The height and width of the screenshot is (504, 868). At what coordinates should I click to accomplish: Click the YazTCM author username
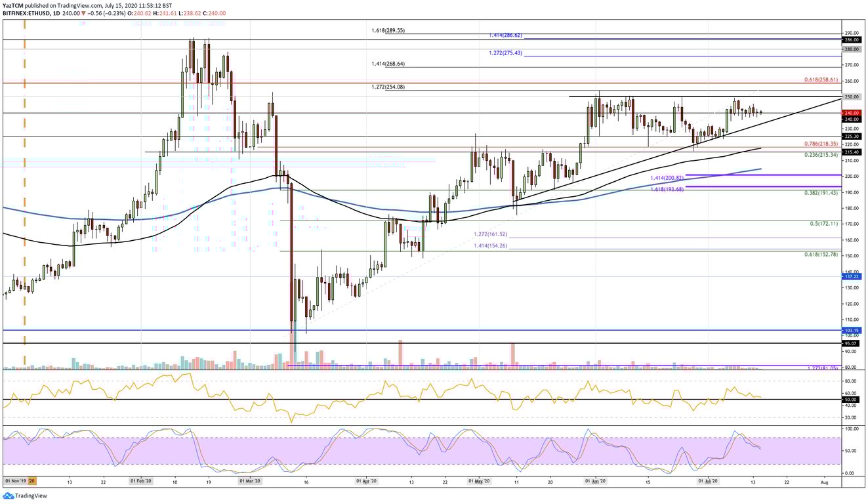(x=14, y=5)
